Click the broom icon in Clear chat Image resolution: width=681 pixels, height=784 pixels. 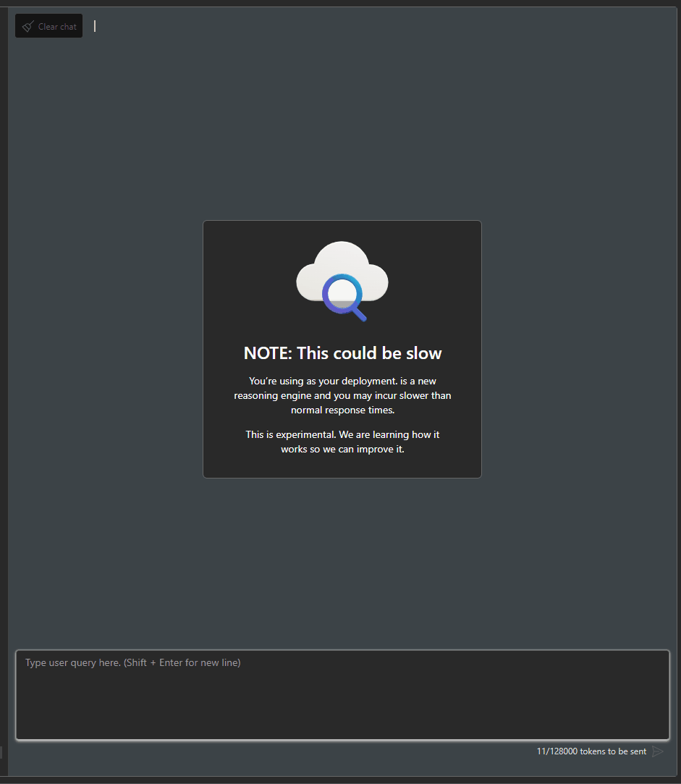28,27
